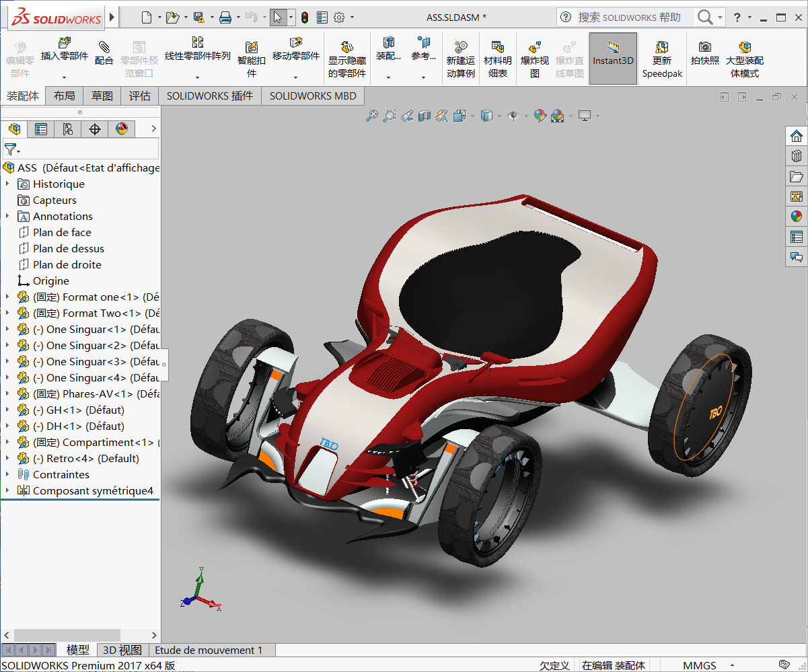Click the 材料明细表 bill of materials icon

pos(497,48)
